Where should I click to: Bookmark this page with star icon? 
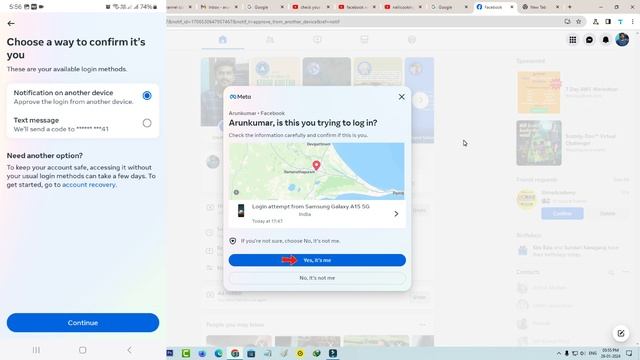coord(578,22)
